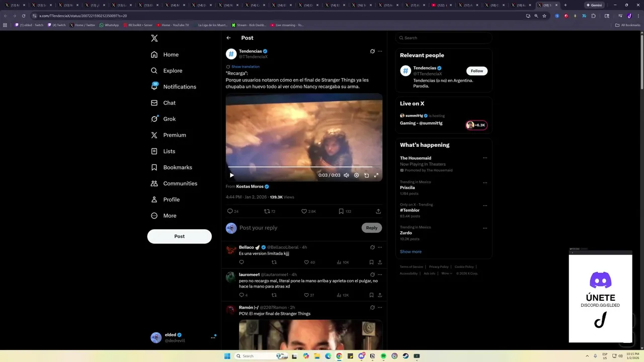This screenshot has height=362, width=644.
Task: Open the Explore page
Action: (167, 70)
